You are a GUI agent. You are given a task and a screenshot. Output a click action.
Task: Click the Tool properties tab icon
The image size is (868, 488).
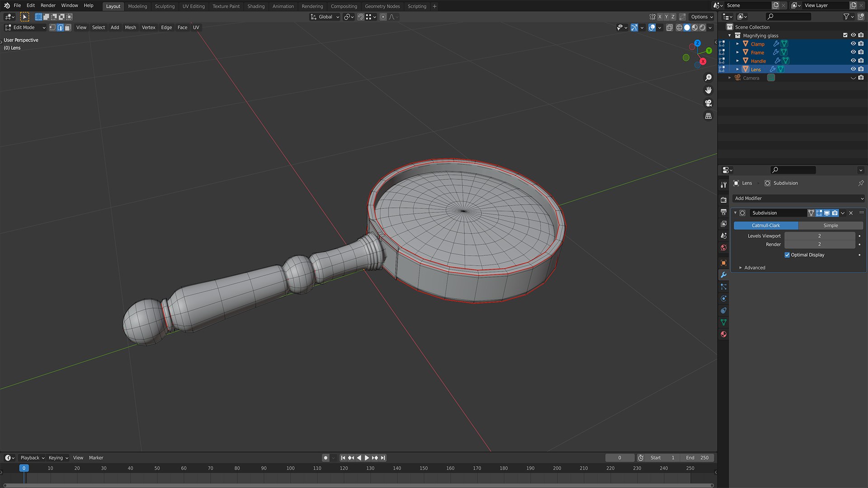723,185
